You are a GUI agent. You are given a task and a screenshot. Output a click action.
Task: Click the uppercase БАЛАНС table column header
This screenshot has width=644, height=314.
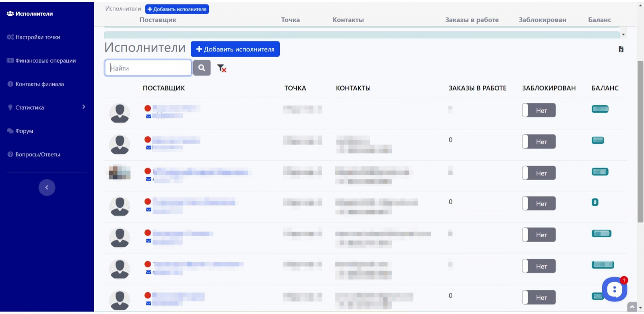pos(605,88)
